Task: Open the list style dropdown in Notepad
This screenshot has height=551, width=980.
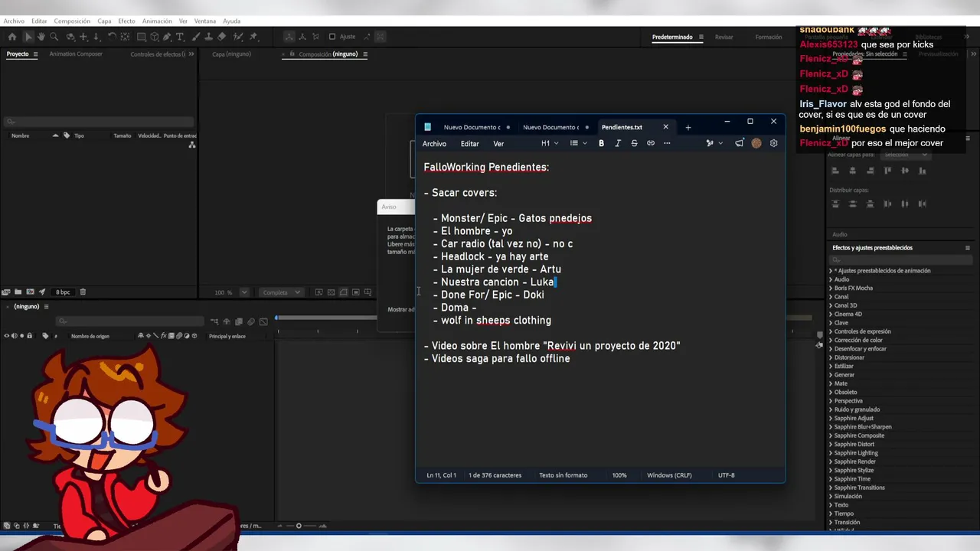Action: pos(579,143)
